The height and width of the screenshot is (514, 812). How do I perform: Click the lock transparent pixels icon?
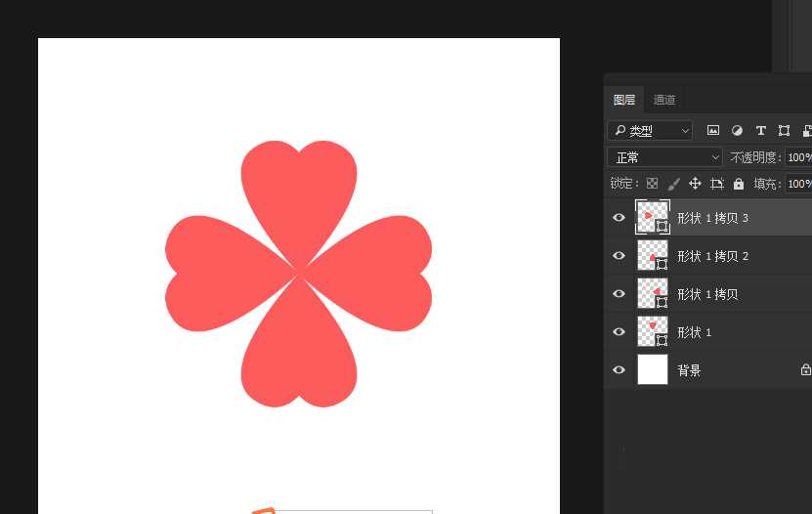pos(652,184)
